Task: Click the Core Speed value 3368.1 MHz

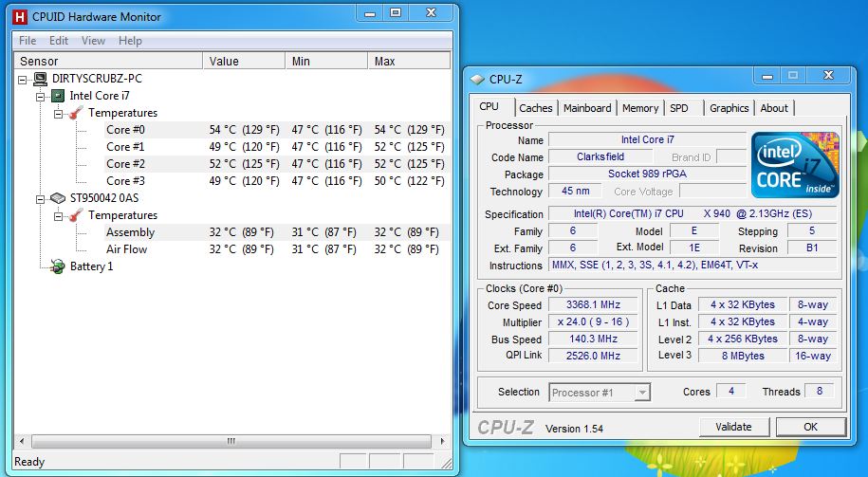Action: click(593, 305)
